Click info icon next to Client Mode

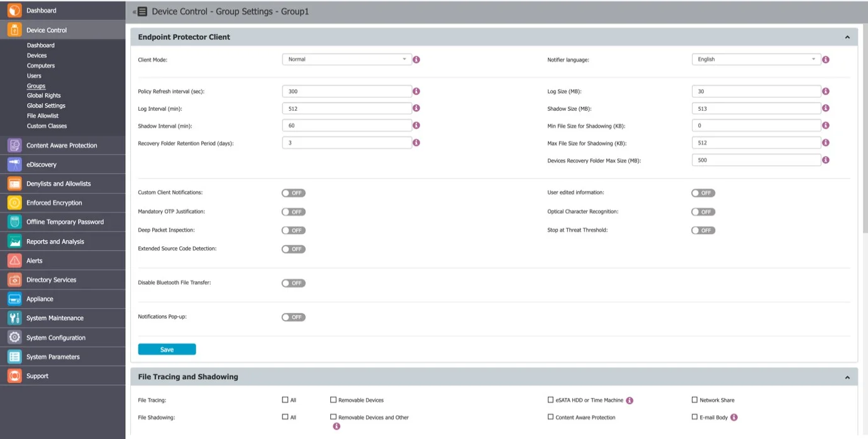(416, 60)
